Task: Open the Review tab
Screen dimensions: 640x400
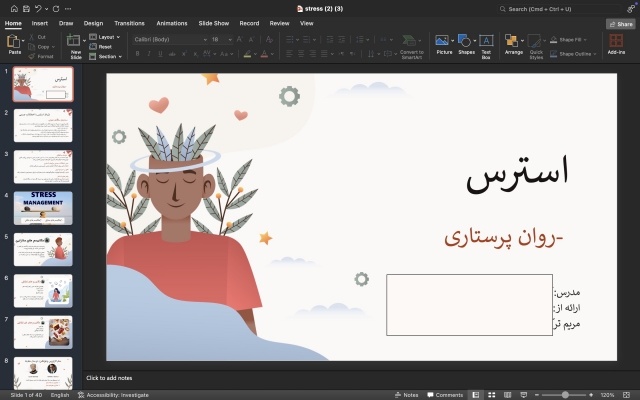Action: click(279, 23)
